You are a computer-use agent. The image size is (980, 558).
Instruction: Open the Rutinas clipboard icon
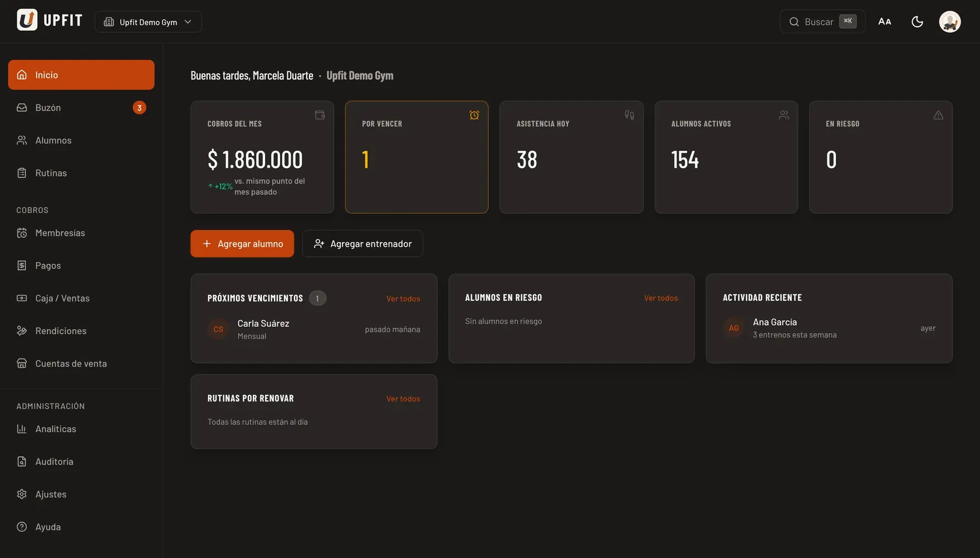22,173
